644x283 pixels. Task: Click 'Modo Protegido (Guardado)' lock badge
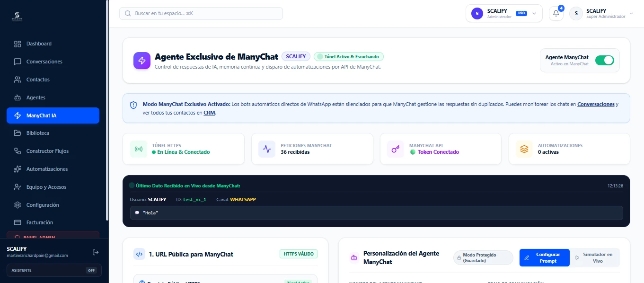click(483, 258)
